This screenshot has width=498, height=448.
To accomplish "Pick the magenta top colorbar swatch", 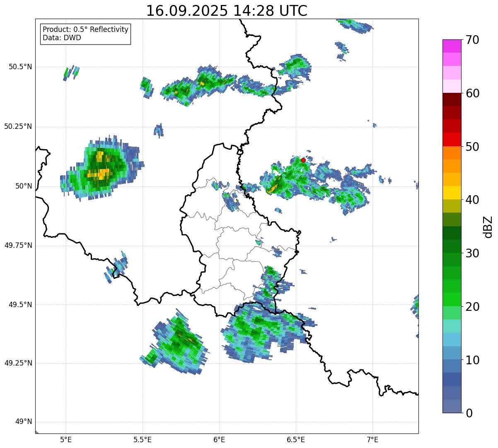I will 452,46.
